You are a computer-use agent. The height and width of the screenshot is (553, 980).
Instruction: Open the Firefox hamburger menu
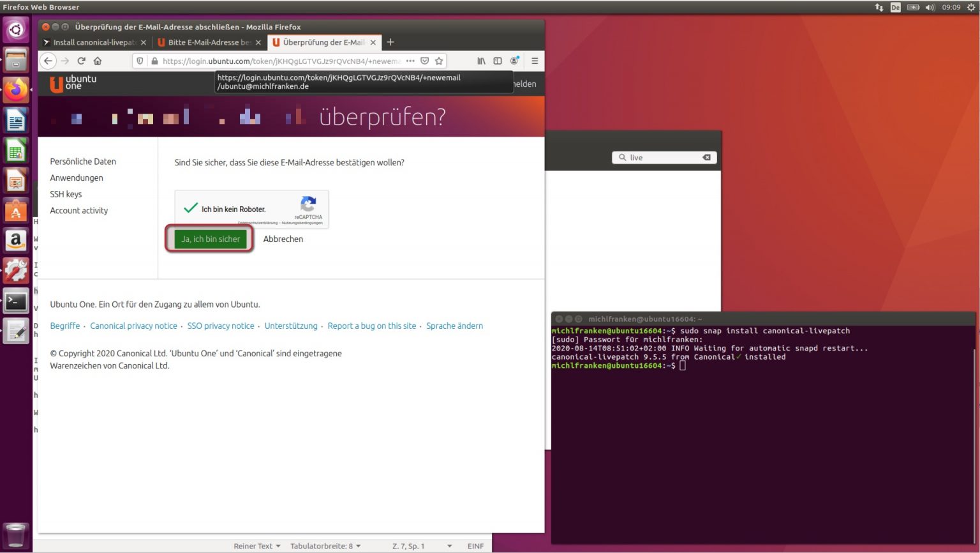point(535,61)
